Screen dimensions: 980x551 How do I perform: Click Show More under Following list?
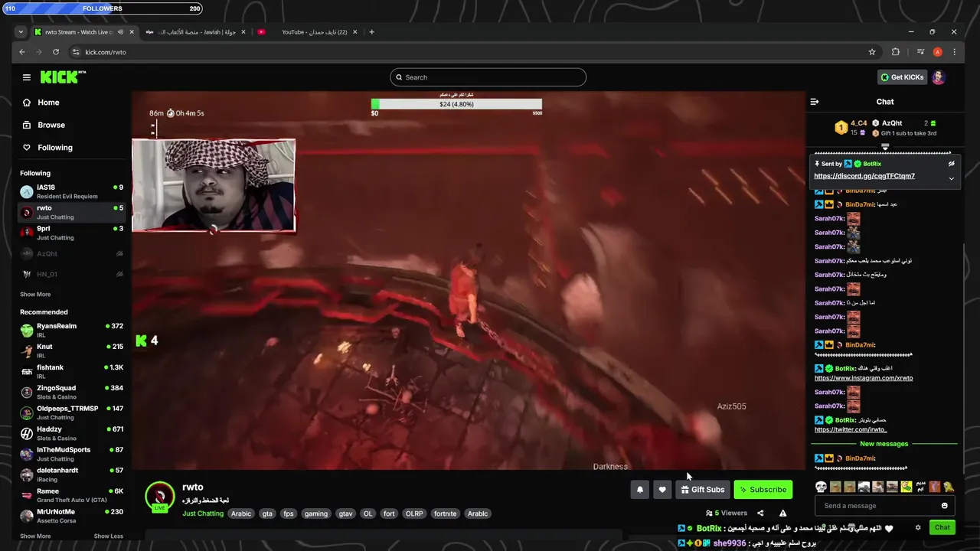(x=35, y=295)
